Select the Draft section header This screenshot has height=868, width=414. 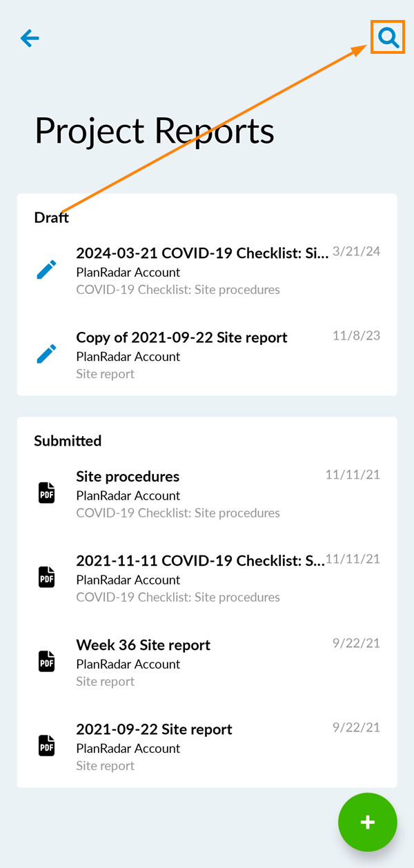pos(52,217)
